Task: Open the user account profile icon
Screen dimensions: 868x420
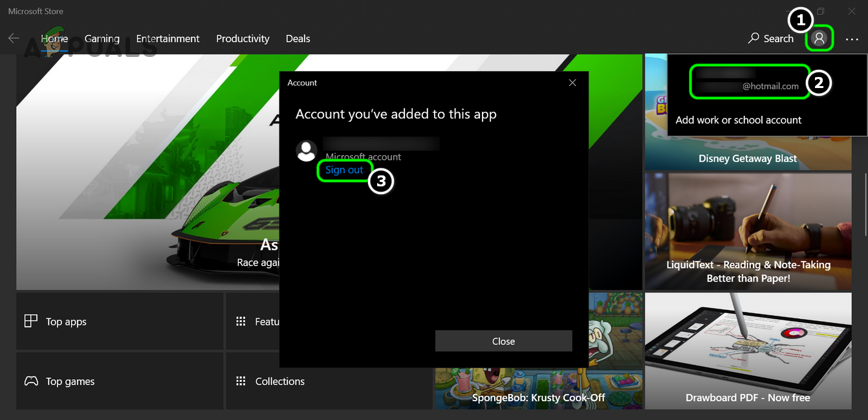Action: pos(819,39)
